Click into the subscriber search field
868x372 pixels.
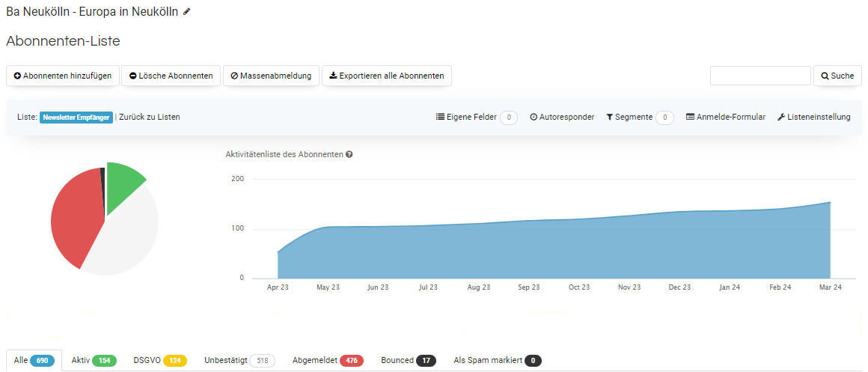tap(760, 76)
